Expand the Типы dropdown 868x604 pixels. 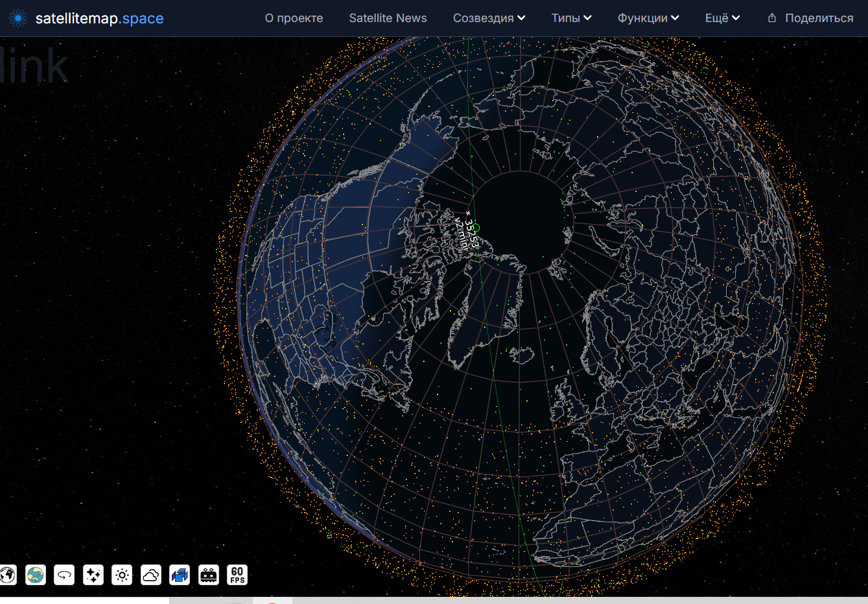coord(571,18)
